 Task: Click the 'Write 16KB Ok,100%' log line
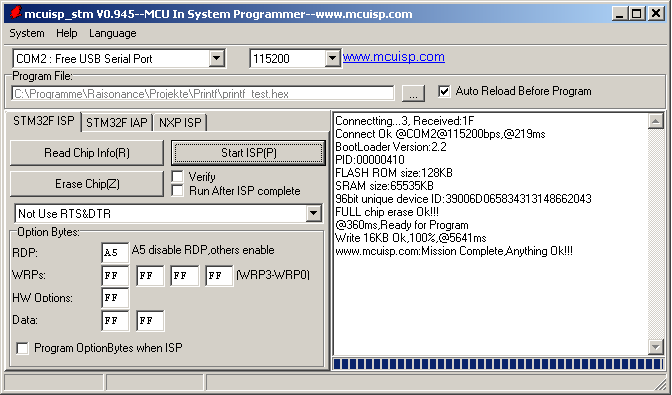[x=411, y=238]
